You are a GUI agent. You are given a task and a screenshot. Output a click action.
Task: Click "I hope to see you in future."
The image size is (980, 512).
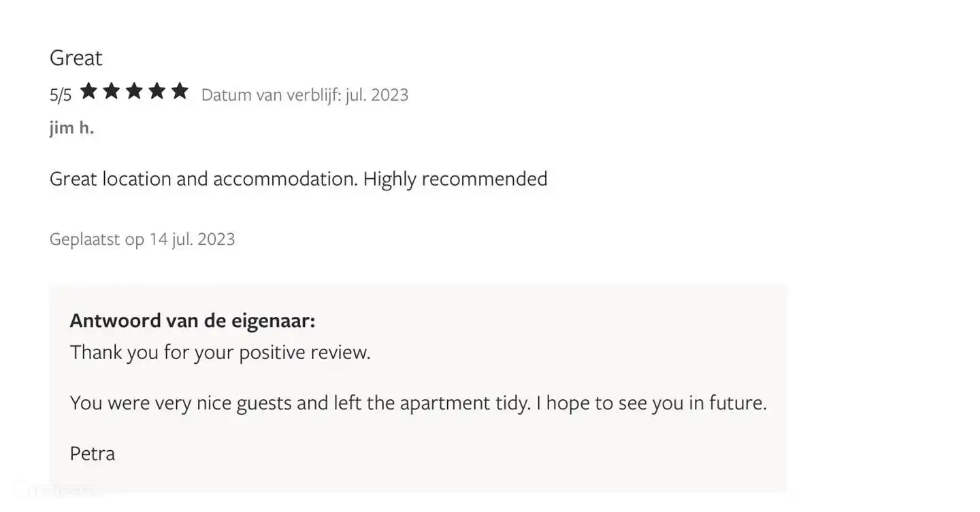(651, 403)
